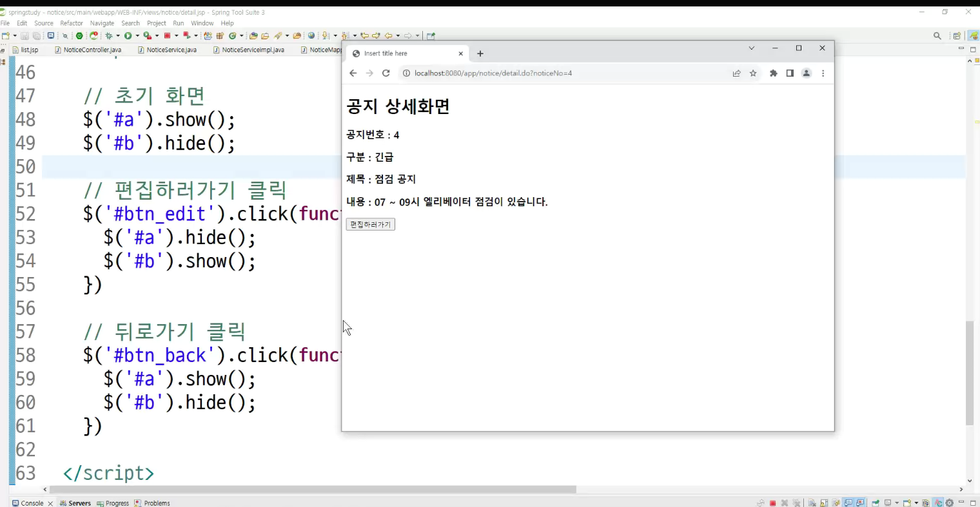Expand the Stop button dropdown arrow
This screenshot has width=980, height=507.
pos(177,36)
